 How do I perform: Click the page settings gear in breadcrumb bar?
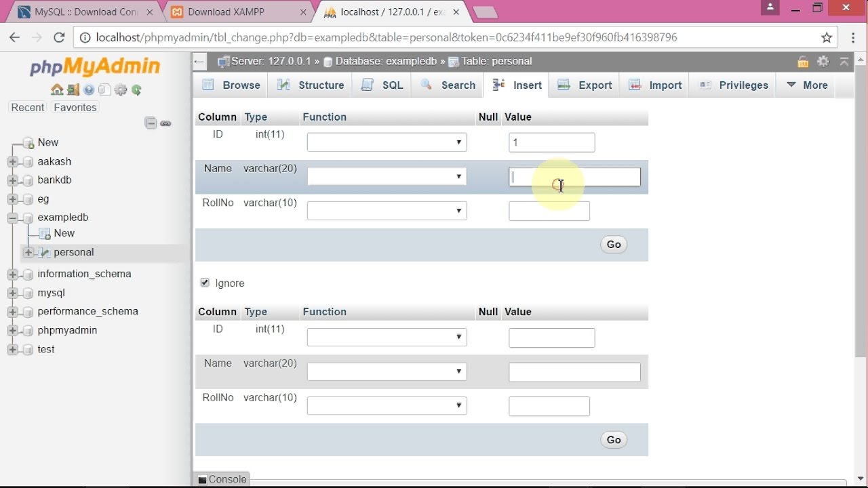(823, 61)
